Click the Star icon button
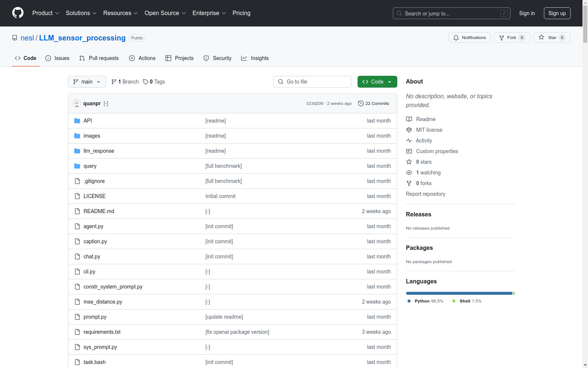The height and width of the screenshot is (368, 588). (x=541, y=38)
